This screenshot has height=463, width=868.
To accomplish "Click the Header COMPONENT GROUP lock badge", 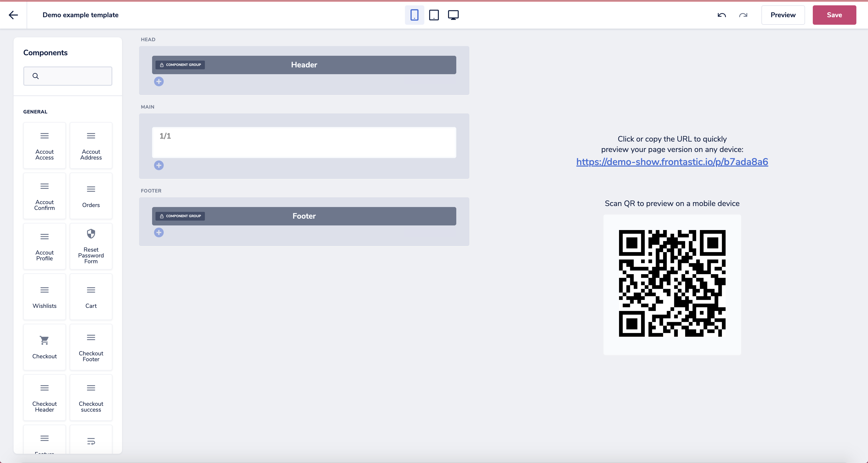I will [x=180, y=65].
